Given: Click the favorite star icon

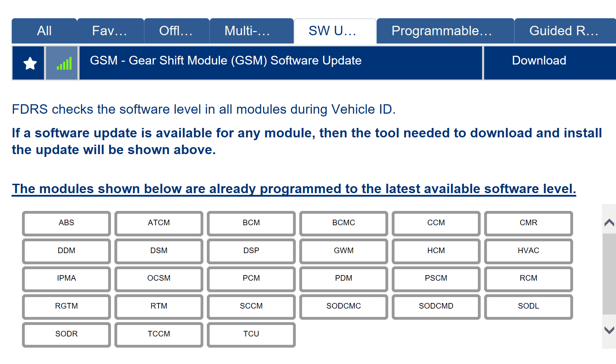Looking at the screenshot, I should 30,63.
